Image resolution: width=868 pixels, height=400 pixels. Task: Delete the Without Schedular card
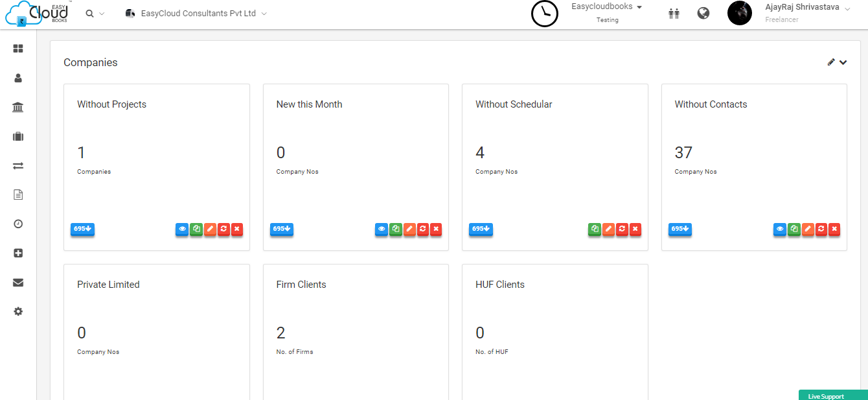click(635, 229)
